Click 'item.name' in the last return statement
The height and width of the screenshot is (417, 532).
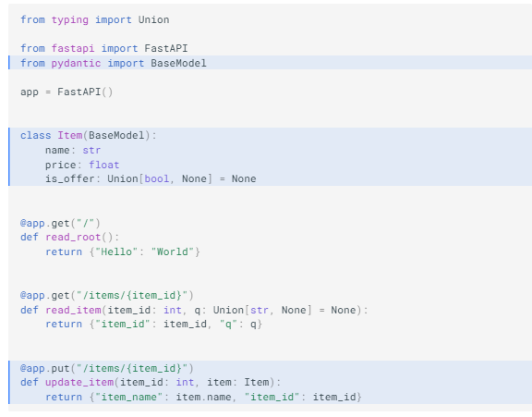(203, 397)
